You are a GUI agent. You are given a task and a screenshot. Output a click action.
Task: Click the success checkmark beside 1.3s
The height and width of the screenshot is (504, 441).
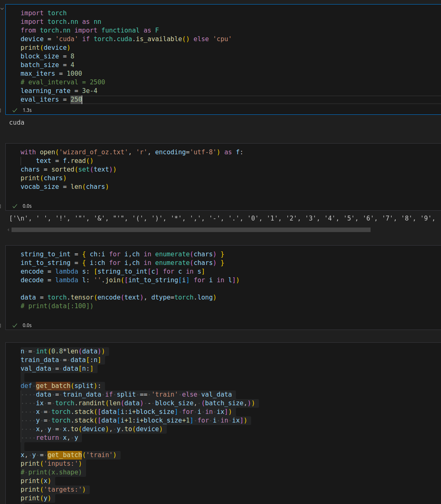[15, 110]
